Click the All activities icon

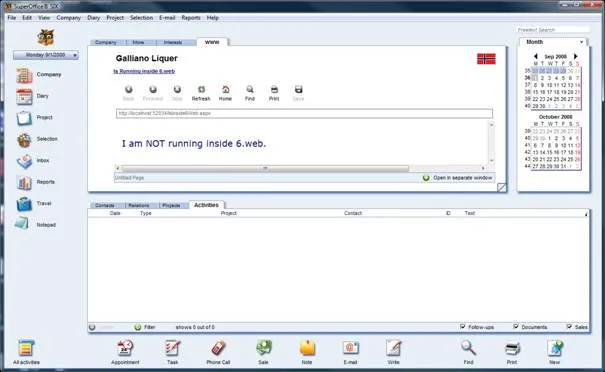26,348
